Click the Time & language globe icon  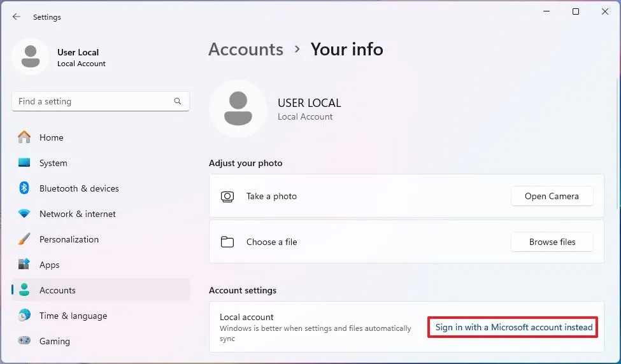coord(24,316)
